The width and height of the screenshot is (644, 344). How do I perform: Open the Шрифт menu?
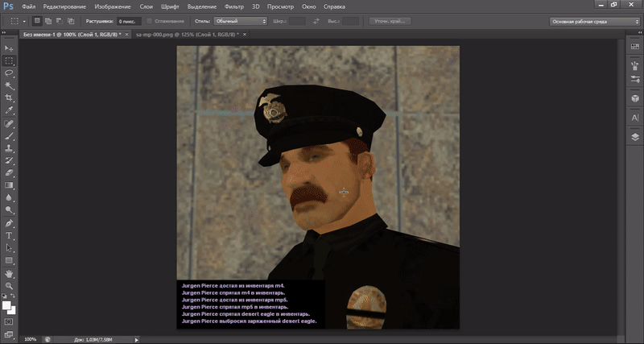point(170,6)
